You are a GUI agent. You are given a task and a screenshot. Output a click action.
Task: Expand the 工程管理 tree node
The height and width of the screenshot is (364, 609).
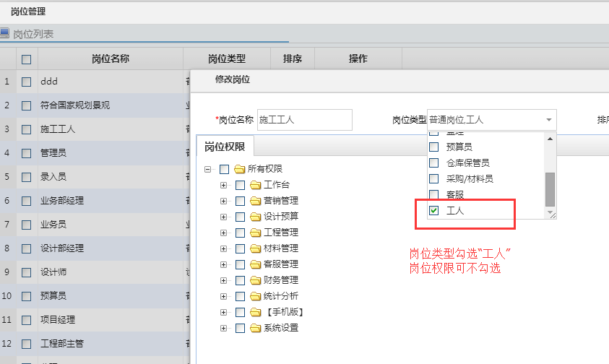click(x=224, y=233)
